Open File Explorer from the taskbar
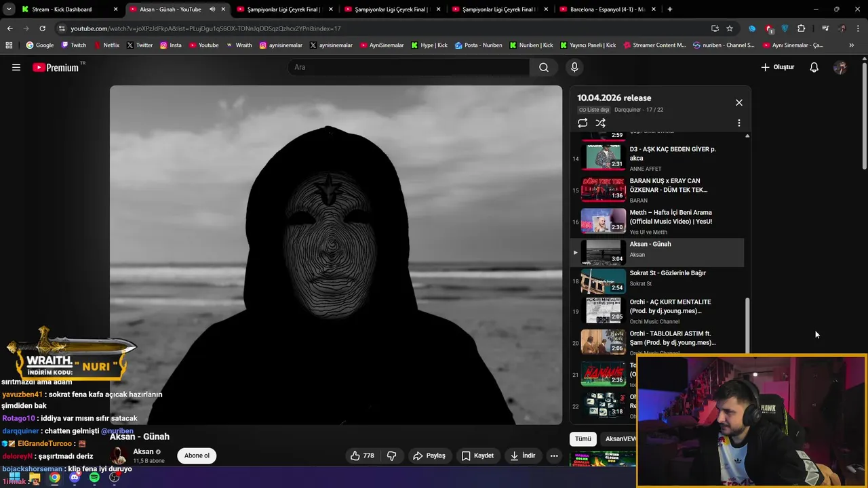The width and height of the screenshot is (868, 488). pyautogui.click(x=35, y=477)
